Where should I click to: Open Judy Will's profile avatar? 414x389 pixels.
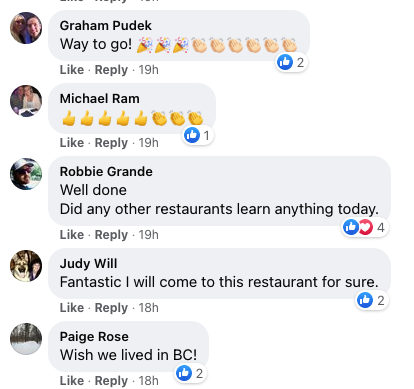coord(26,266)
